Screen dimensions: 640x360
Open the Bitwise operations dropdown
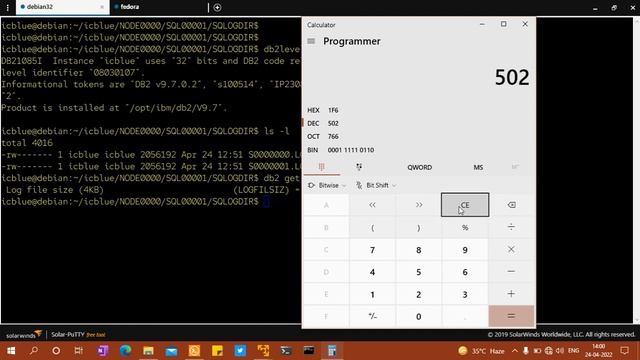tap(327, 185)
